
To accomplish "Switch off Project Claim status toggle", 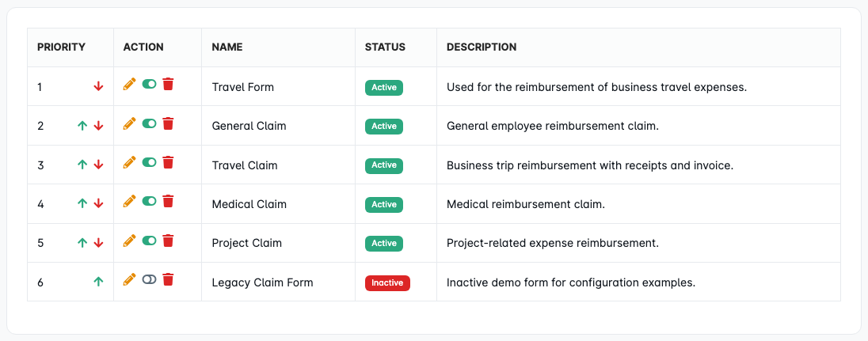I will tap(149, 241).
